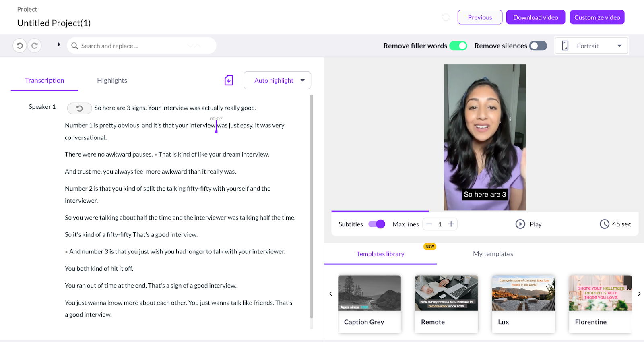Click the refresh icon left of Previous
Screen dimensions: 644x342
tap(446, 17)
